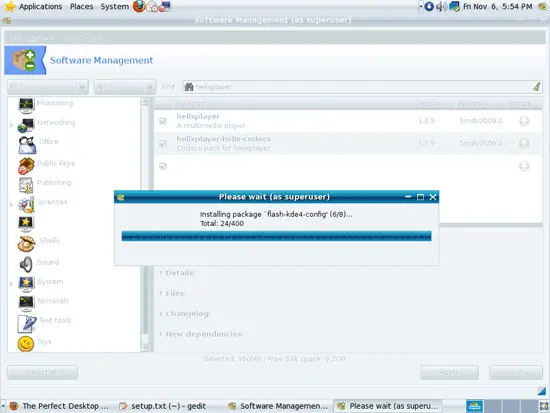This screenshot has width=550, height=413.
Task: Open the System category icon
Action: 26,284
